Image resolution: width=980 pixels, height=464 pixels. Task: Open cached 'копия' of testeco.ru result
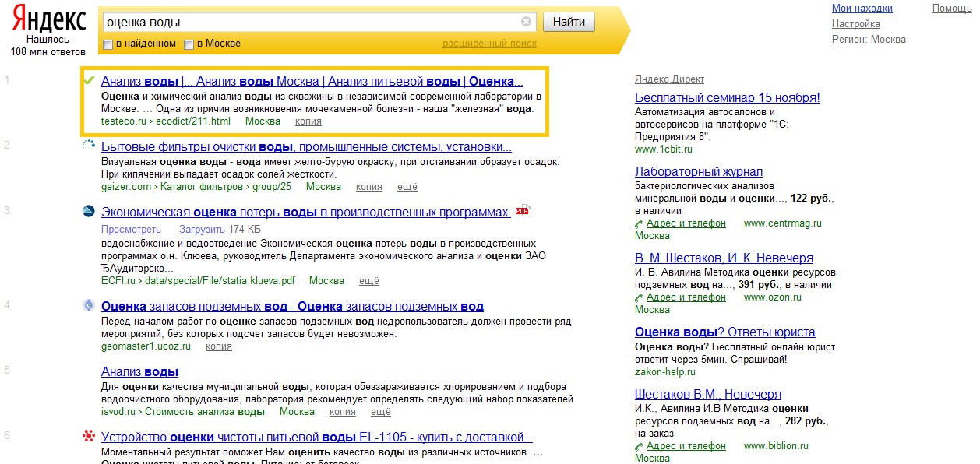coord(308,121)
